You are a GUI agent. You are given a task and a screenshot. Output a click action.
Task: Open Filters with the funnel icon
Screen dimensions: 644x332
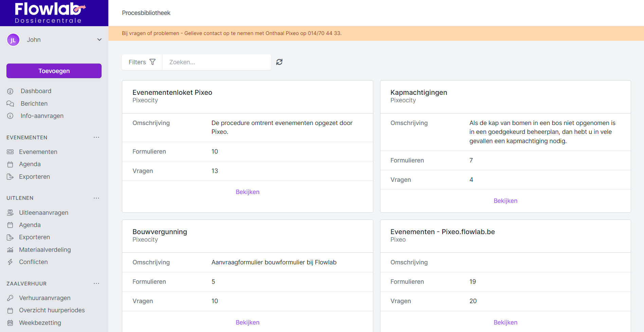click(x=142, y=62)
